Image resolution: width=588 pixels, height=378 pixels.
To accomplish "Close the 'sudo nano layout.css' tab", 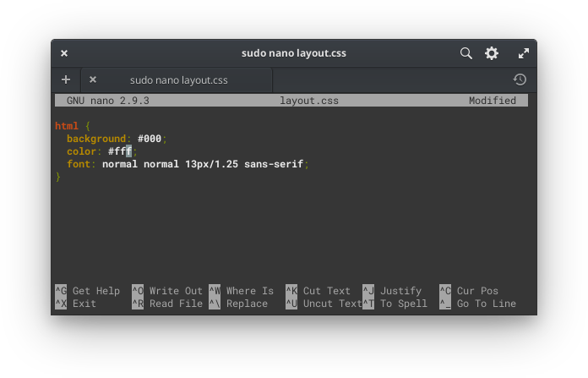I will [93, 79].
